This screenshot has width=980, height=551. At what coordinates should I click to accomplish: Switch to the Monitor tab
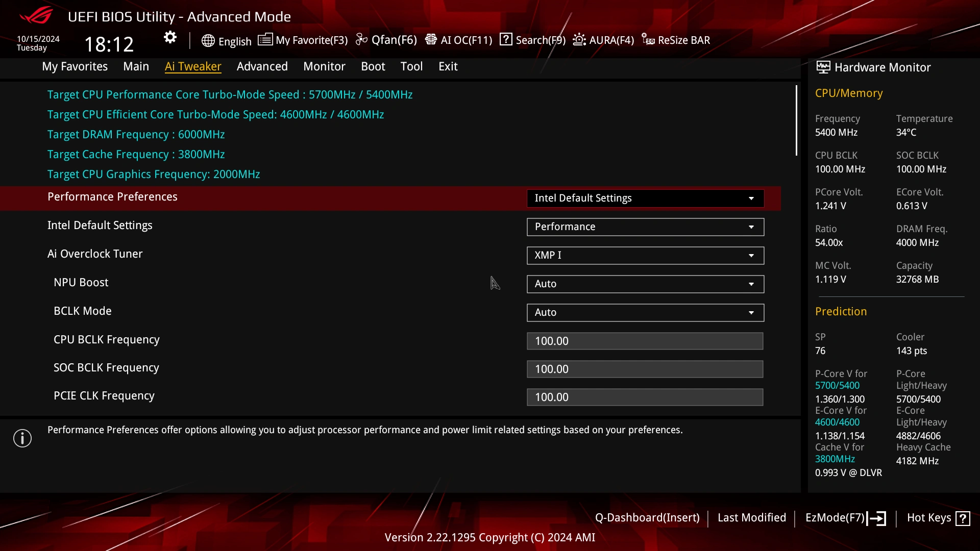click(x=324, y=66)
